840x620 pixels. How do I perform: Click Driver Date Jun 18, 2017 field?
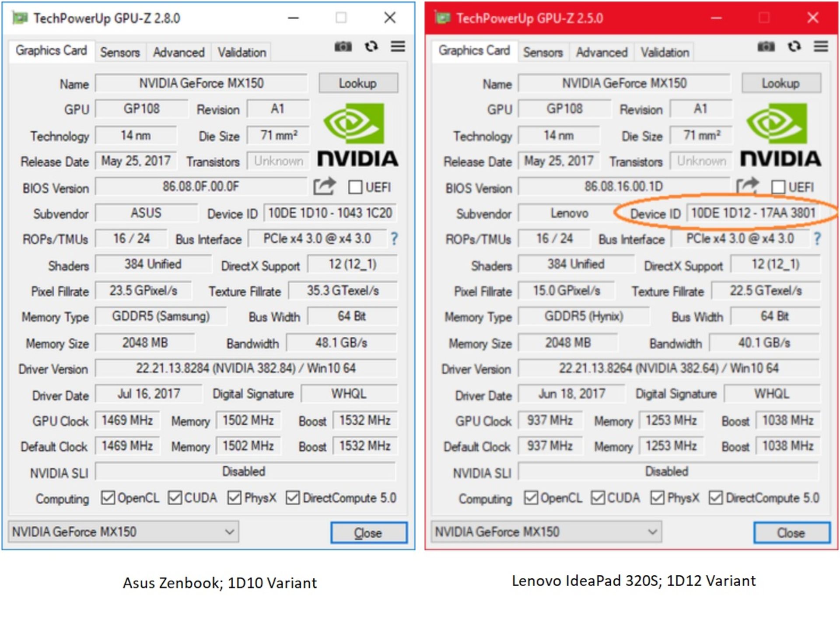572,394
